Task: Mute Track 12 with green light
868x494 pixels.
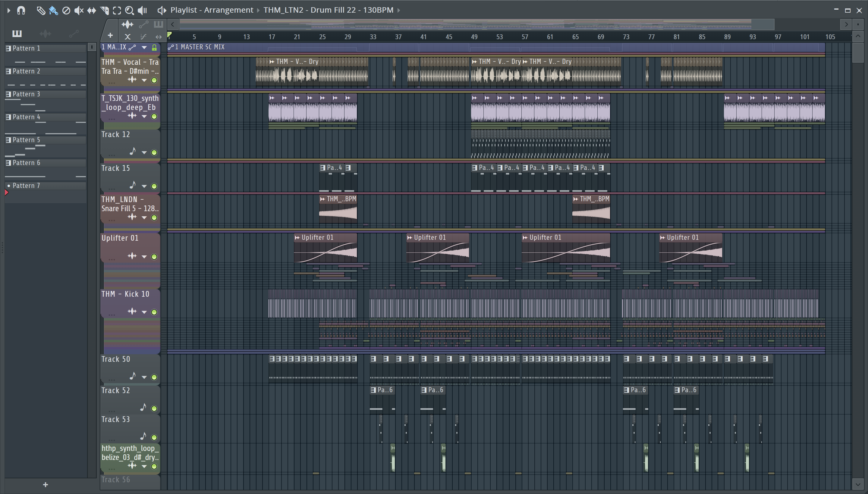Action: (154, 152)
